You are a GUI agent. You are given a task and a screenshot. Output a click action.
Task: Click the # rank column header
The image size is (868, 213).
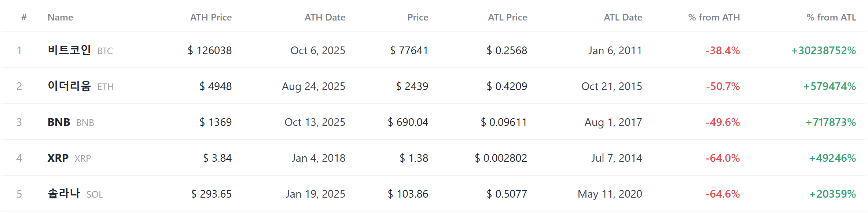point(24,17)
